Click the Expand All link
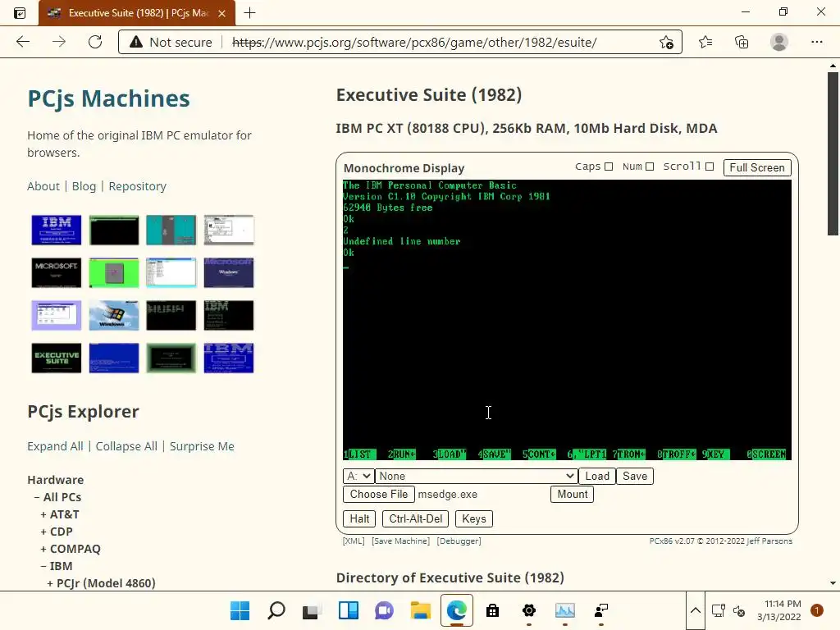The height and width of the screenshot is (630, 840). tap(55, 446)
